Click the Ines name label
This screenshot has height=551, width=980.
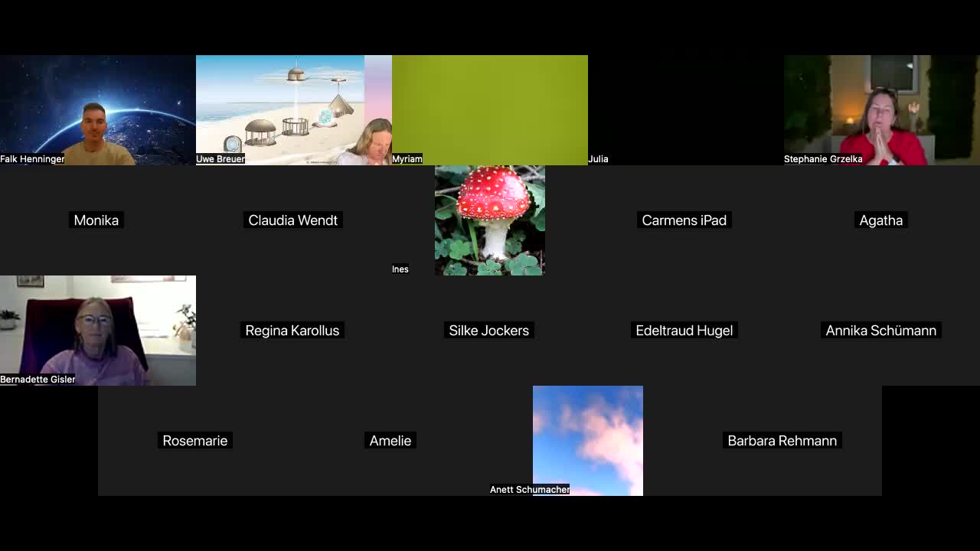pos(400,269)
